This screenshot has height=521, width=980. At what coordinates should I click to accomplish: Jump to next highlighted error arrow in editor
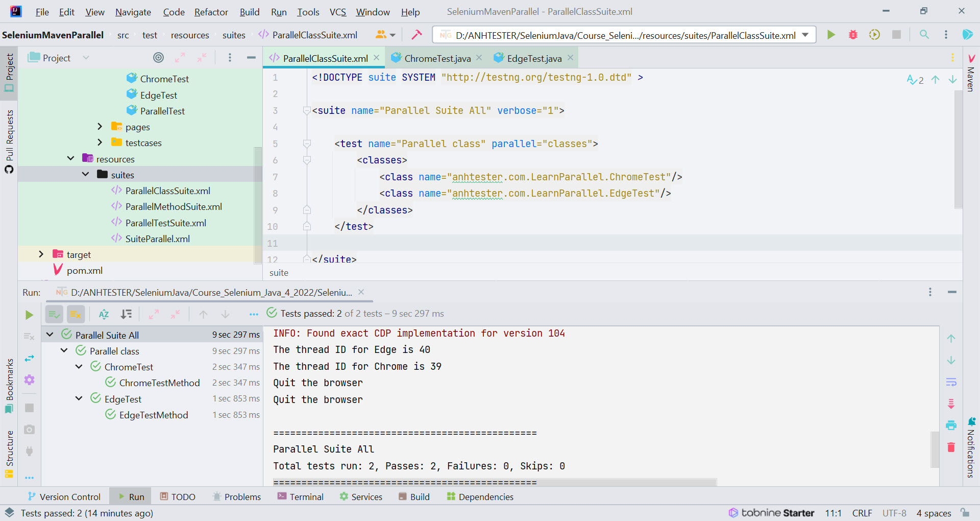[x=952, y=80]
